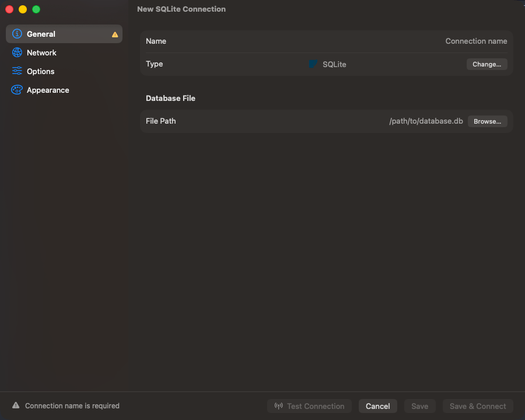Viewport: 525px width, 420px height.
Task: Click the yellow warning triangle on General
Action: coord(115,34)
